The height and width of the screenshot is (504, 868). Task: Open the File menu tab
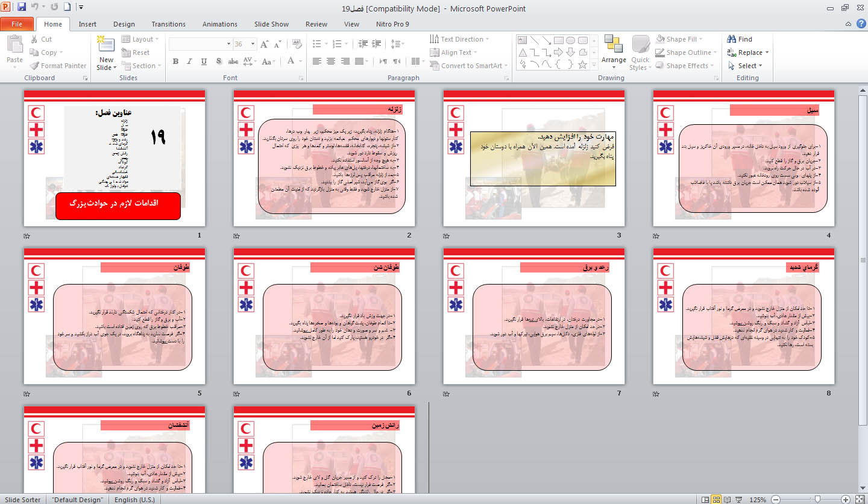coord(17,24)
